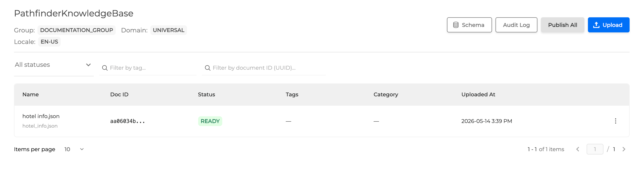Click the READY status badge
Screen dimensions: 644x182
[210, 121]
